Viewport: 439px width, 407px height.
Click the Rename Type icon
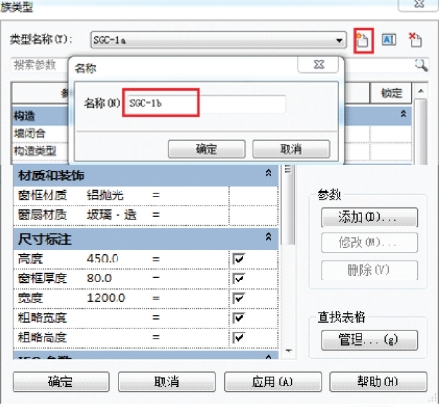point(389,40)
